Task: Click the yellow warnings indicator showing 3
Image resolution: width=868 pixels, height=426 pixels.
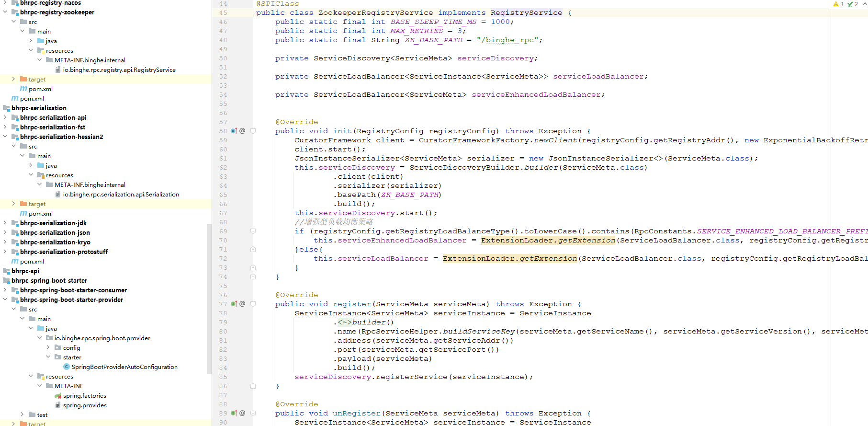Action: [x=838, y=4]
